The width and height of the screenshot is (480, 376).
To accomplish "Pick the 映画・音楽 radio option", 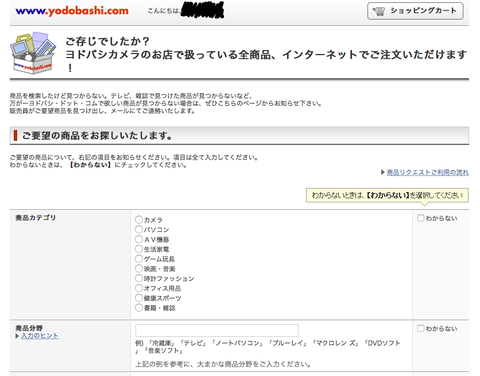I will click(x=139, y=268).
